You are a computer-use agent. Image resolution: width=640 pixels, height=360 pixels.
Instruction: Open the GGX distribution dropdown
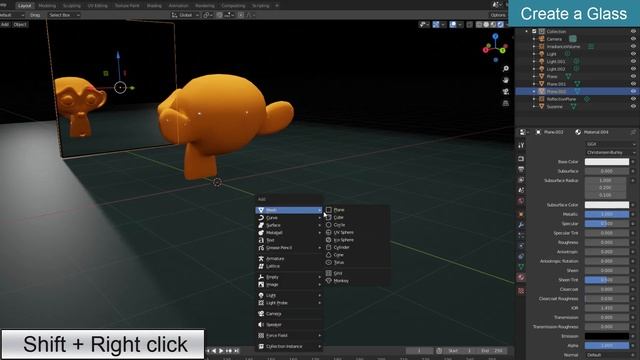pos(611,144)
